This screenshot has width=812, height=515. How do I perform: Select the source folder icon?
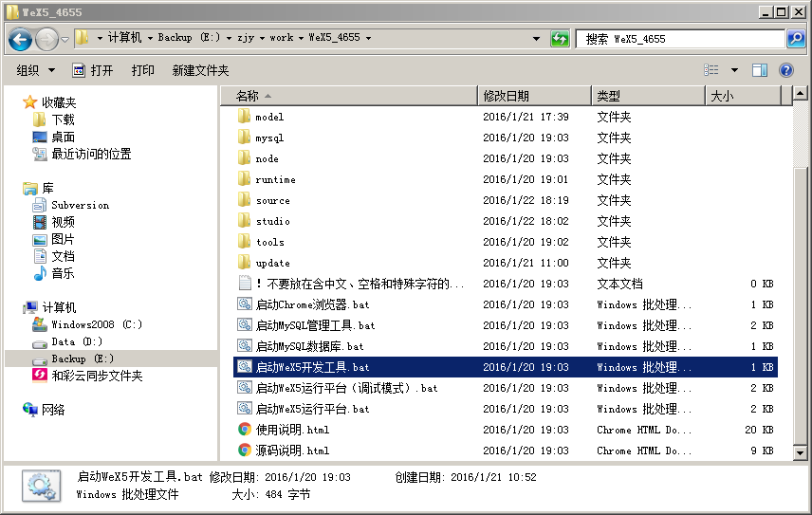click(245, 200)
